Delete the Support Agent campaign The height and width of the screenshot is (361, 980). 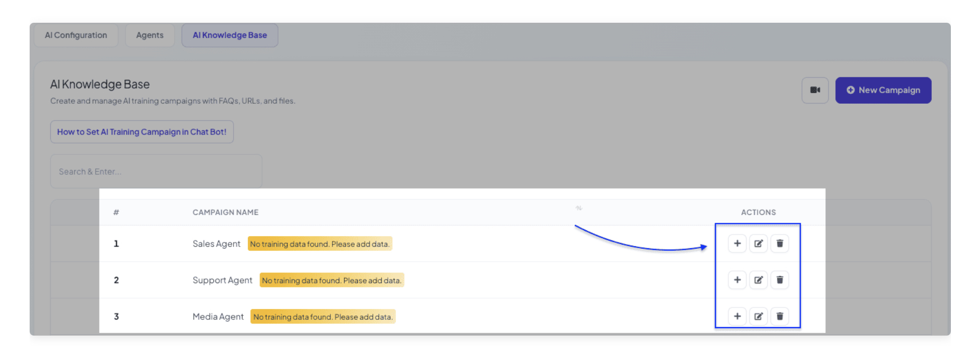(779, 280)
